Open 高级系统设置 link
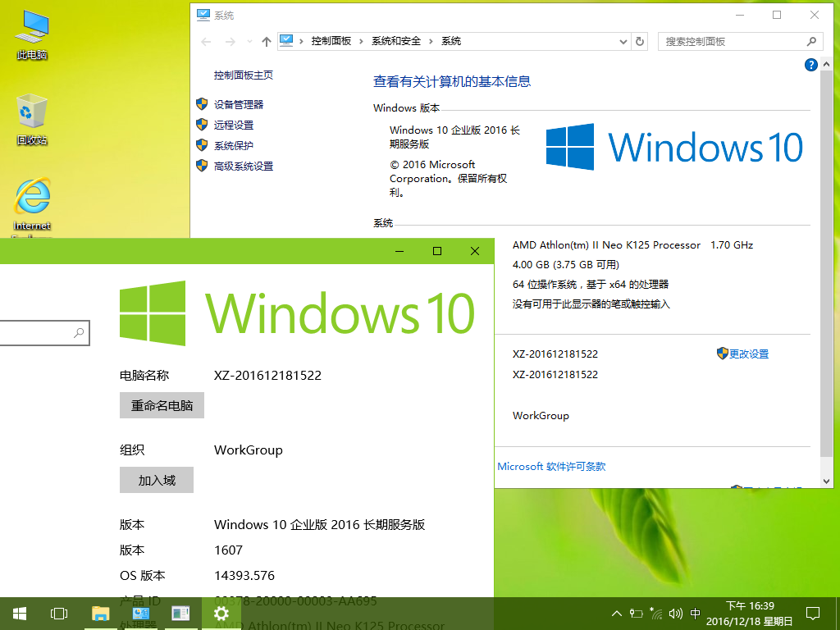The width and height of the screenshot is (840, 630). pyautogui.click(x=243, y=167)
